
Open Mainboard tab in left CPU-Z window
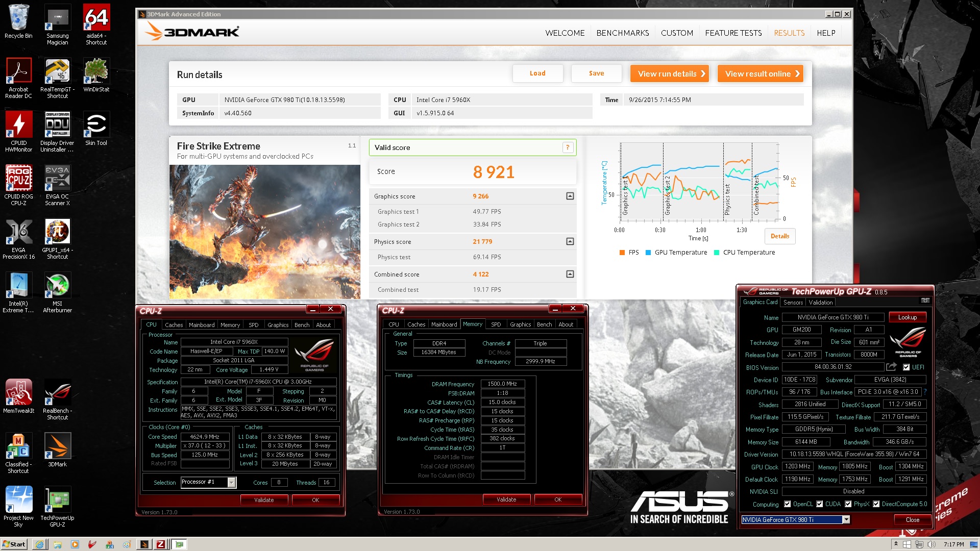click(x=202, y=325)
